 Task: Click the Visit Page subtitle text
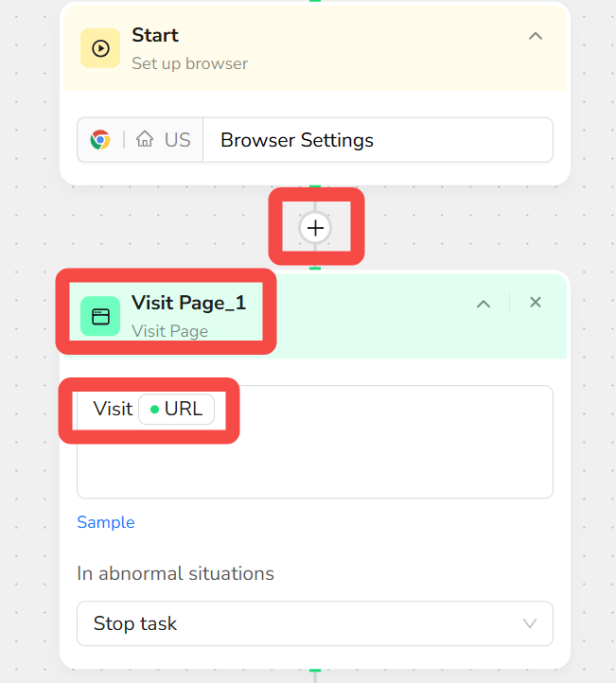click(x=170, y=331)
